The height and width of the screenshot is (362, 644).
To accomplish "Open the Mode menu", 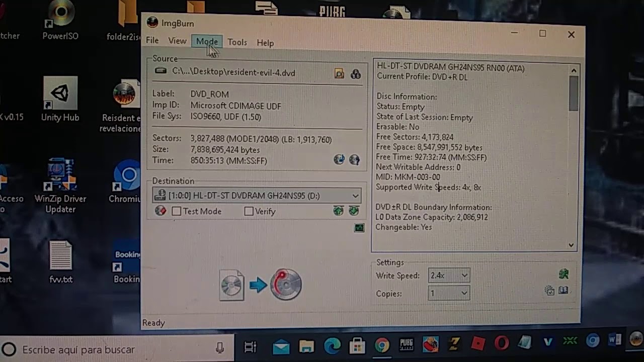I will pos(207,41).
